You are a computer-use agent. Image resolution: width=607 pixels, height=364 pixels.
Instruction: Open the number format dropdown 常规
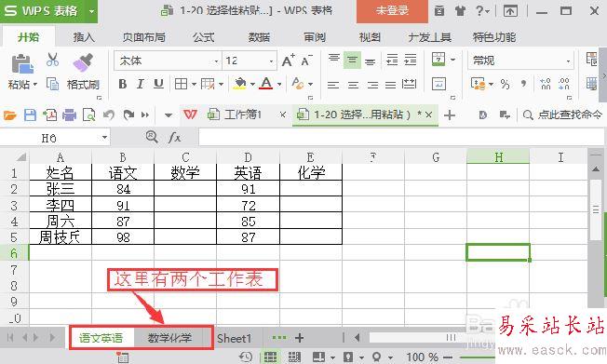(x=568, y=61)
